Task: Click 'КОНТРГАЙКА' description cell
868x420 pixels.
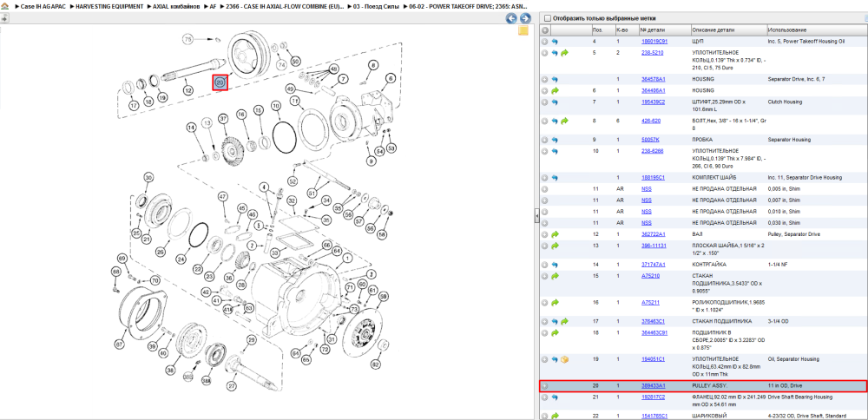Action: click(709, 265)
